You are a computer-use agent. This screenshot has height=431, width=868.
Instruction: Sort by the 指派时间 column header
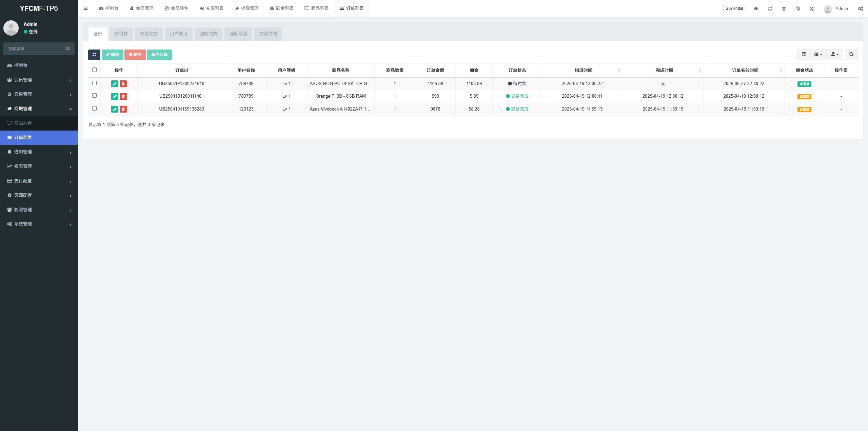click(x=583, y=71)
